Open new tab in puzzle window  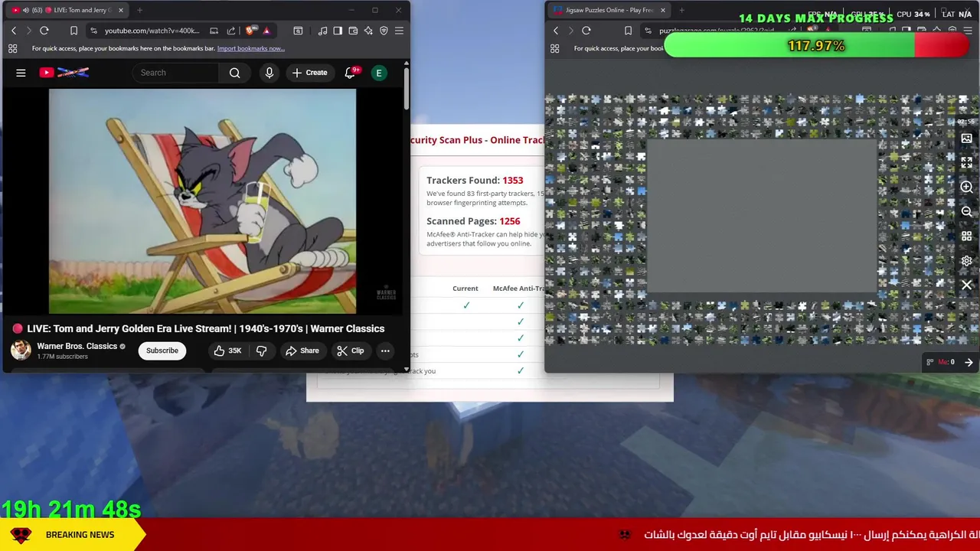click(x=681, y=10)
